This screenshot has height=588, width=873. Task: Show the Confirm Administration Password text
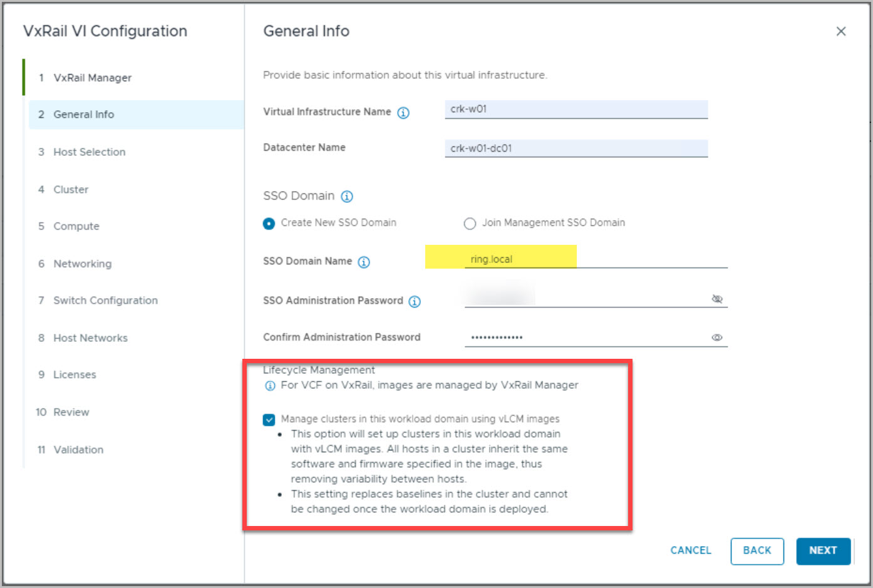[717, 338]
